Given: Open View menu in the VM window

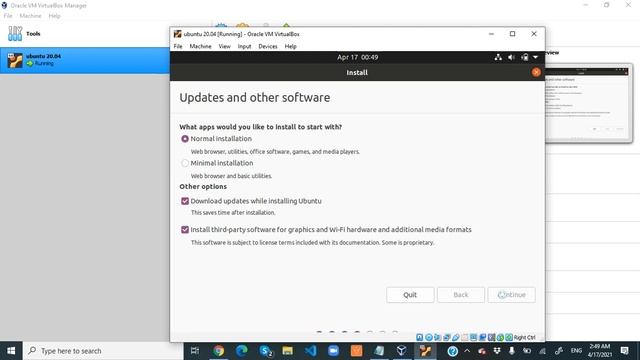Looking at the screenshot, I should coord(224,47).
